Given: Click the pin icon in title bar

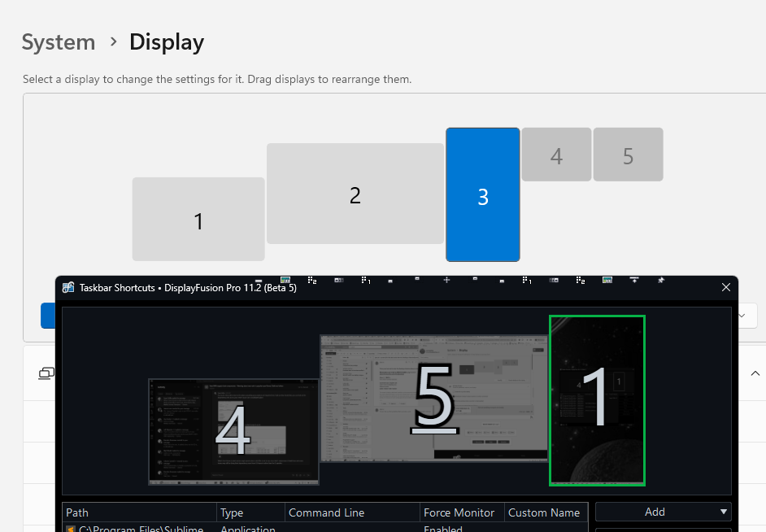Looking at the screenshot, I should point(660,280).
